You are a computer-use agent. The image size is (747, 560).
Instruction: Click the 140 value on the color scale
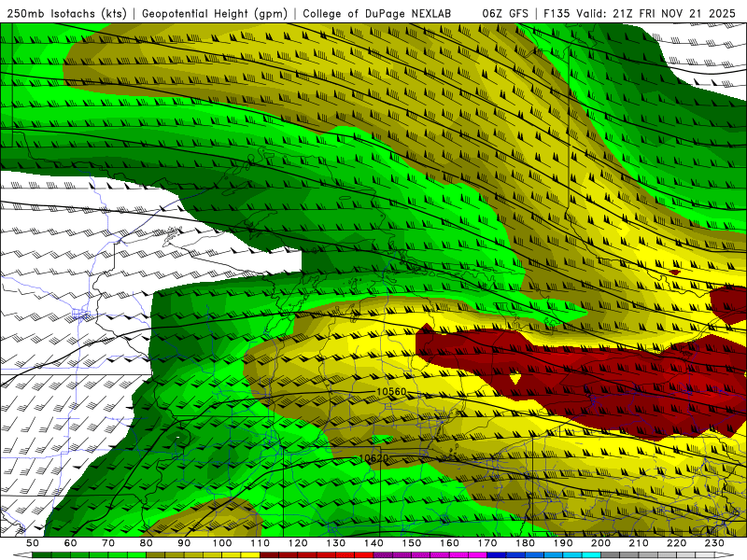coord(373,543)
